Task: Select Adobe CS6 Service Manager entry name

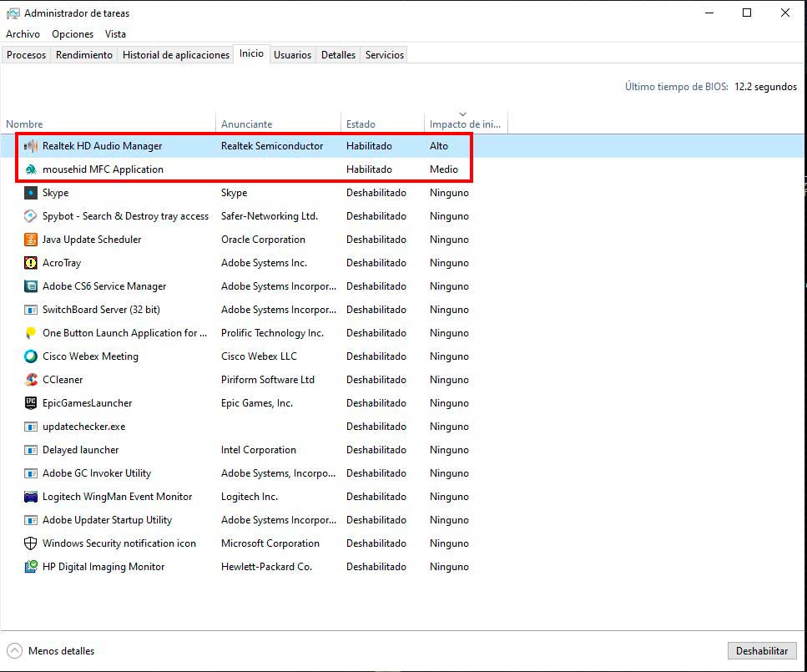Action: 104,286
